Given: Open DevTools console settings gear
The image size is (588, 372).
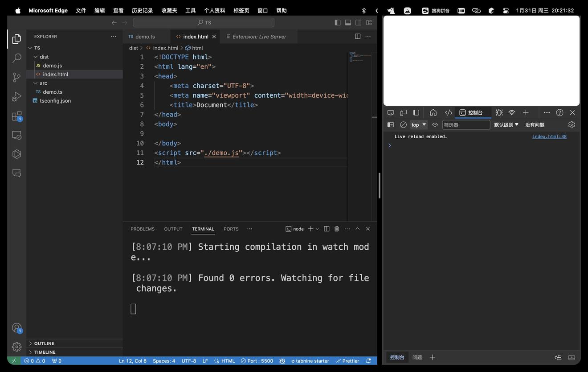Looking at the screenshot, I should coord(572,125).
